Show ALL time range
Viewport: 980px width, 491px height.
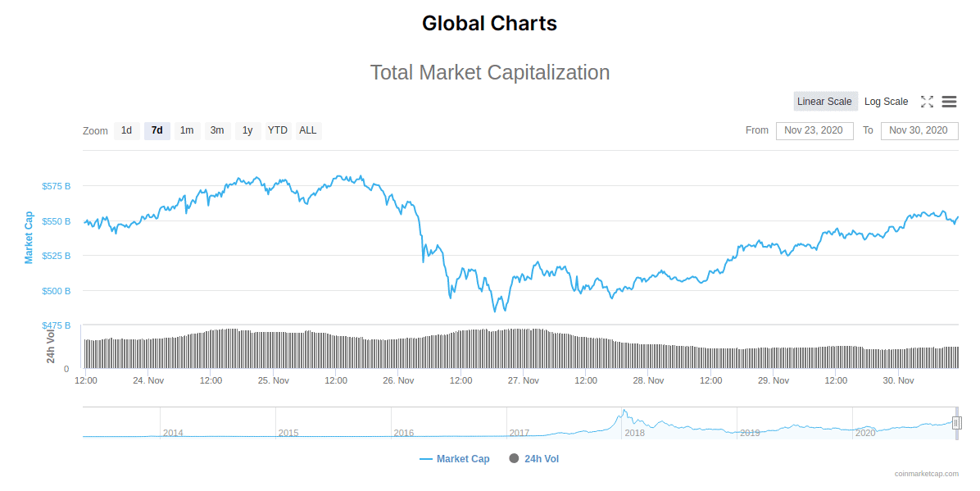(x=308, y=130)
